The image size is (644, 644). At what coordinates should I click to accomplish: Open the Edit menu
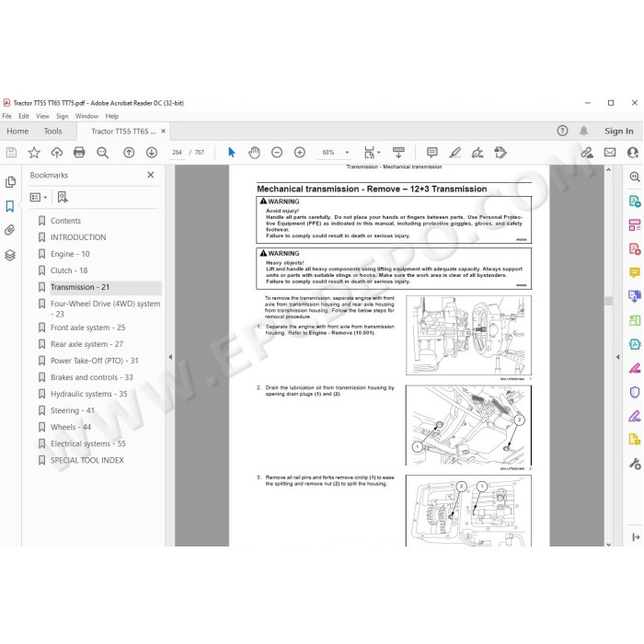pos(24,116)
